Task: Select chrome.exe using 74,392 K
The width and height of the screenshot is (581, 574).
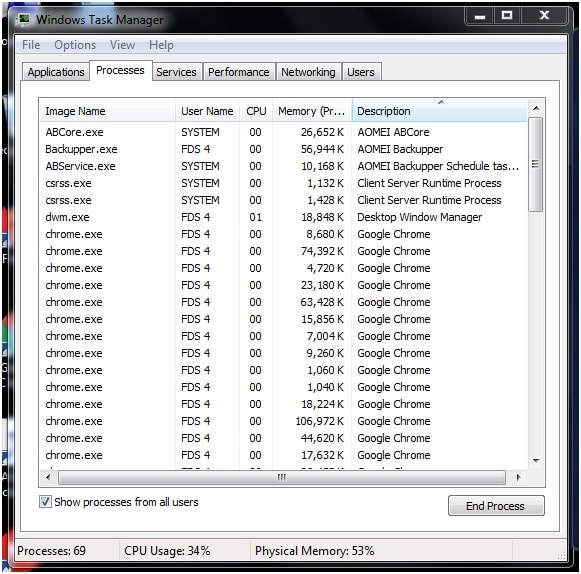Action: click(x=283, y=251)
